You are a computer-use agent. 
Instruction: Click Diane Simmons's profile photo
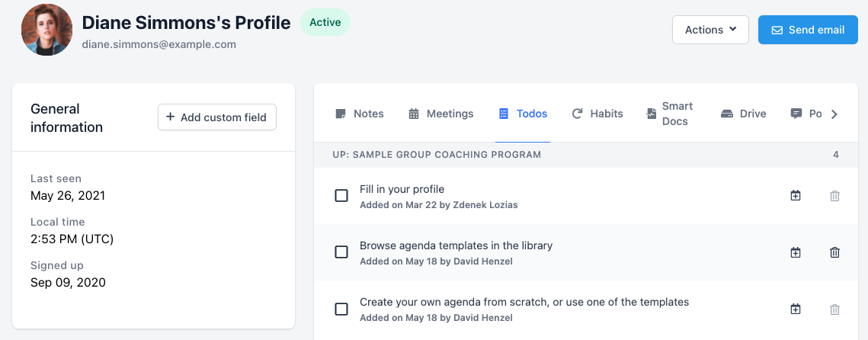point(47,30)
